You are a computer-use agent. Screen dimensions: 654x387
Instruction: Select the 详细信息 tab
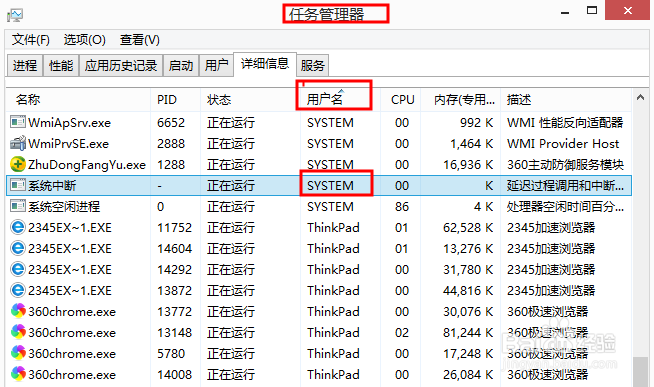click(265, 64)
